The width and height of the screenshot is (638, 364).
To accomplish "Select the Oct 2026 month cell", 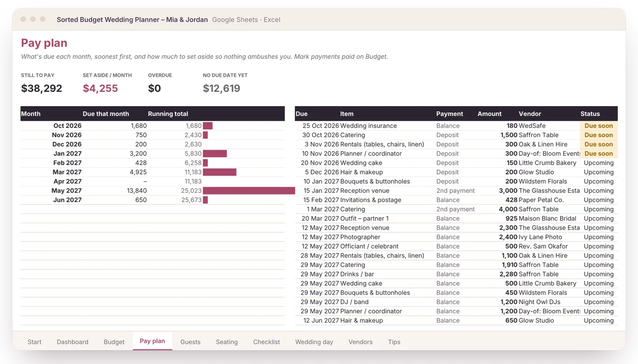I will tap(67, 126).
